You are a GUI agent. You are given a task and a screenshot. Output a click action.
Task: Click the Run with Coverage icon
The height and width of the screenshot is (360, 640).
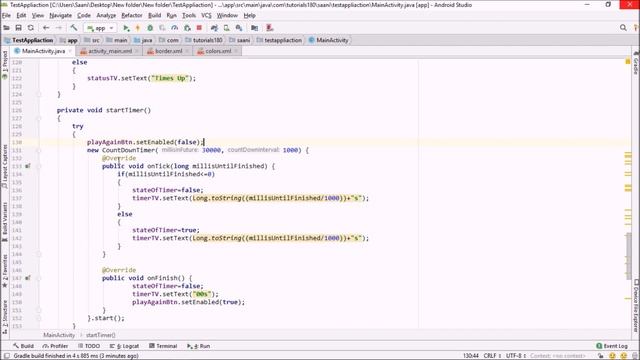pos(162,28)
